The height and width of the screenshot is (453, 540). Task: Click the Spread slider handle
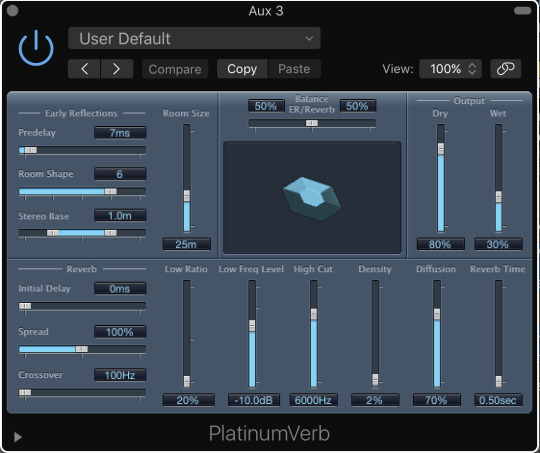(82, 349)
